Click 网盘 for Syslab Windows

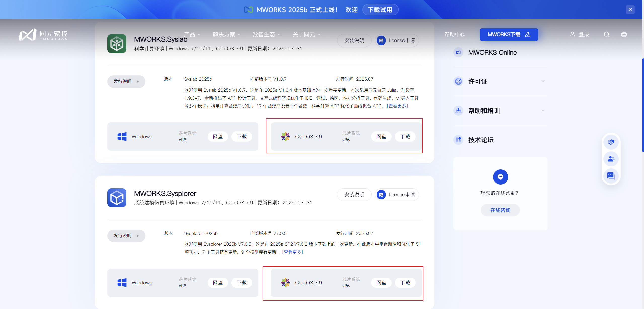click(x=218, y=137)
